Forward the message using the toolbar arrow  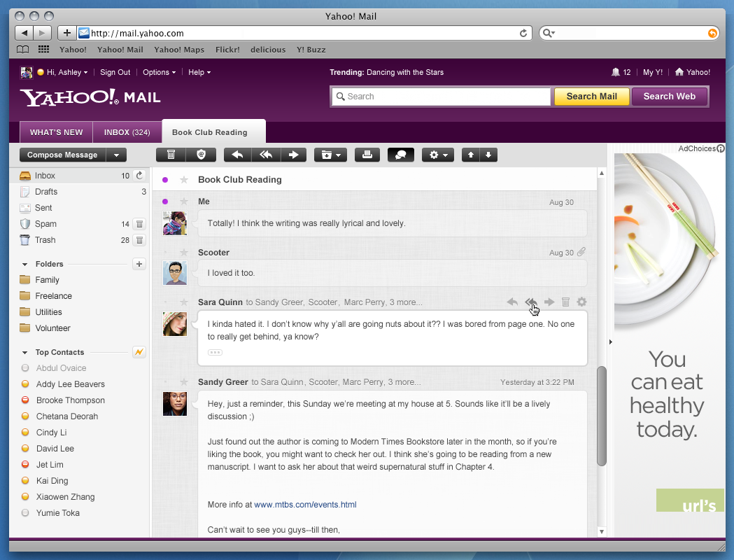(293, 155)
